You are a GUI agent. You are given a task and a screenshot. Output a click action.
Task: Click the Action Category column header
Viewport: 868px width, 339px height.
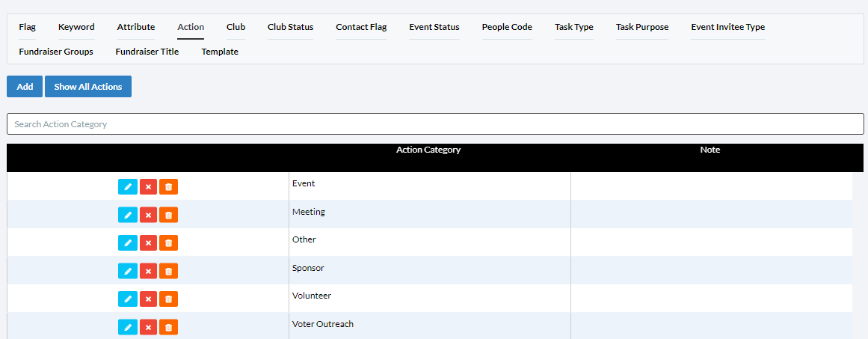(x=428, y=150)
